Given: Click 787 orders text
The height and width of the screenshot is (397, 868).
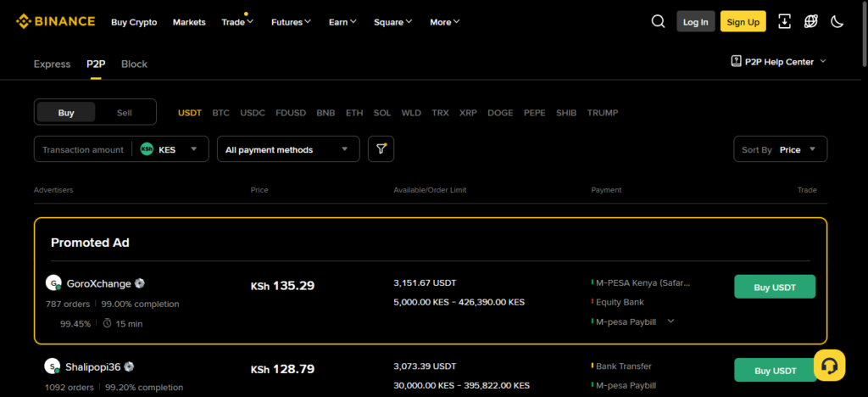Looking at the screenshot, I should pos(68,304).
